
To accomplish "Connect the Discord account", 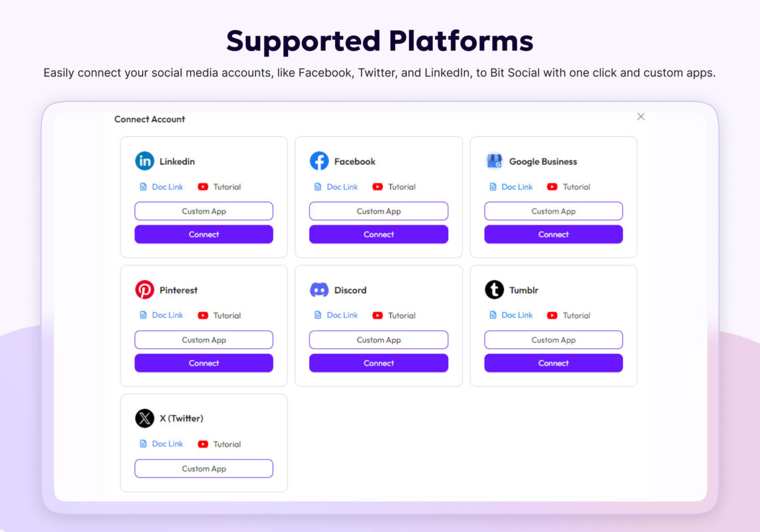I will (x=378, y=362).
